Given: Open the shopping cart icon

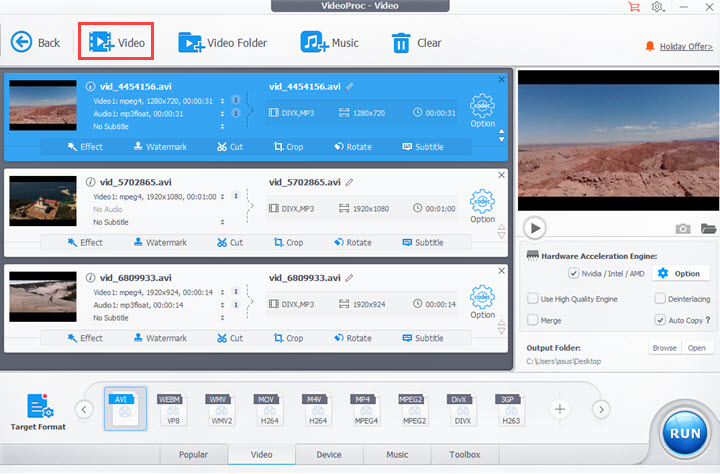Looking at the screenshot, I should (x=634, y=7).
